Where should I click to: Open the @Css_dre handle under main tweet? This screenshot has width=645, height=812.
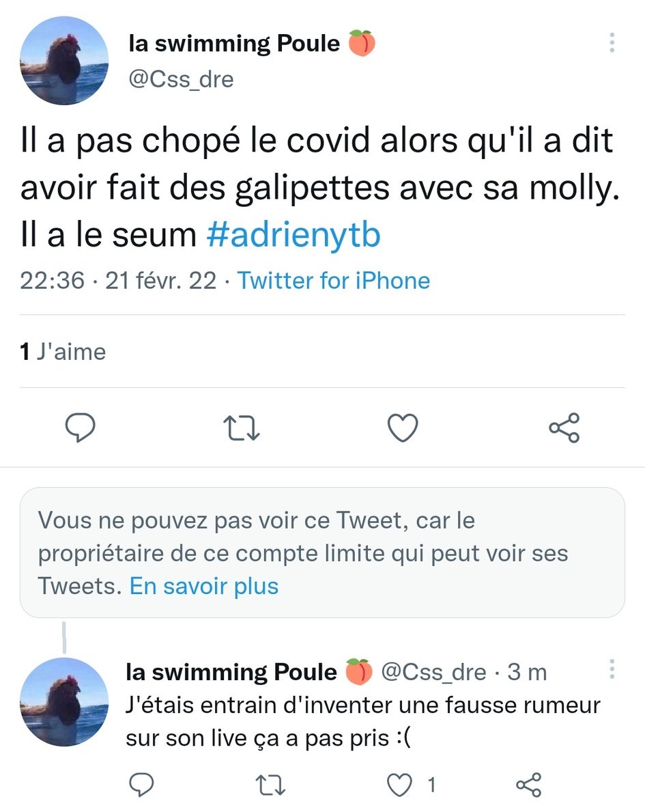click(x=181, y=79)
